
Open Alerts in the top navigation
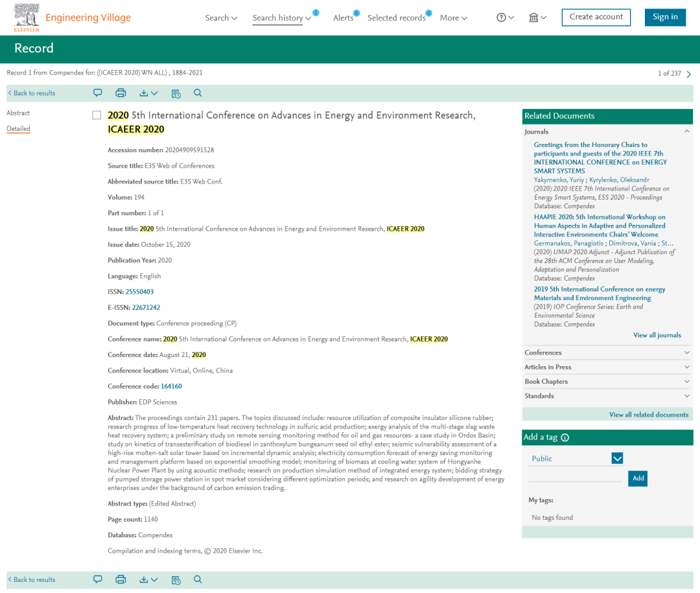(343, 18)
